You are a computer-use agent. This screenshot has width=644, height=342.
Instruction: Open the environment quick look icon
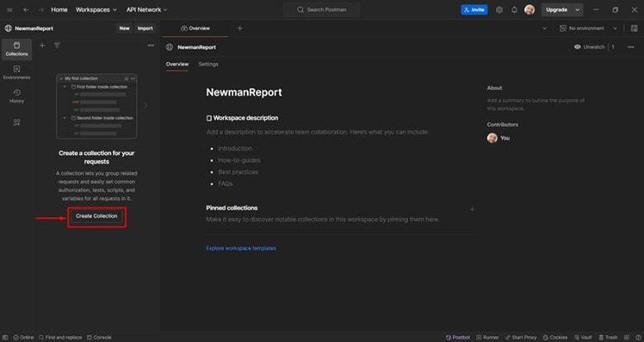click(635, 28)
